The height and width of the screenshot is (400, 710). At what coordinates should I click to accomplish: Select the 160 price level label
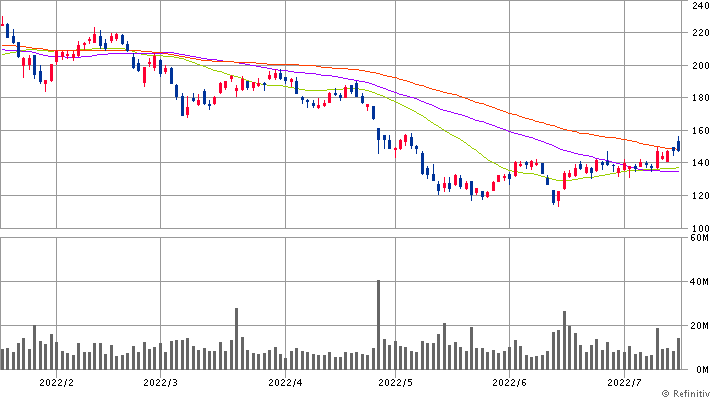(700, 131)
